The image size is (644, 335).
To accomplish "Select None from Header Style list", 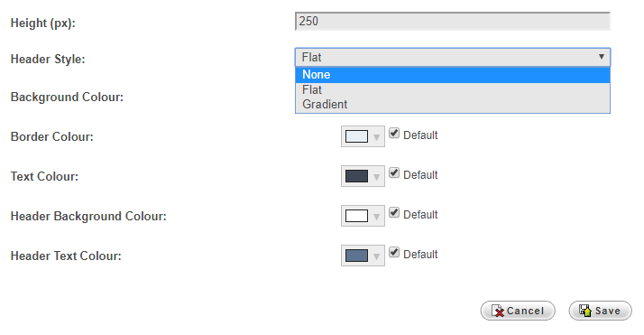I will [x=453, y=75].
